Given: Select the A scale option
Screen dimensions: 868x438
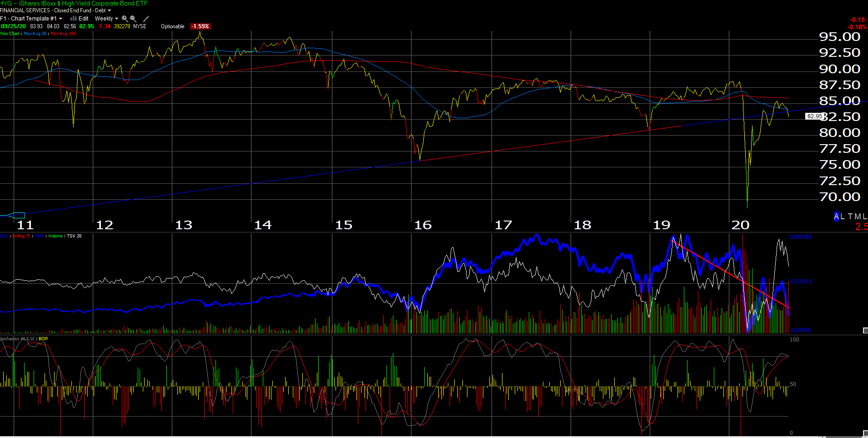Looking at the screenshot, I should [837, 217].
